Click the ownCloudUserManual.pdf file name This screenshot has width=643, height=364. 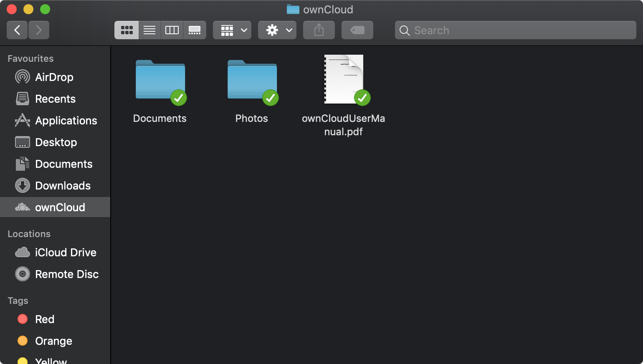tap(344, 125)
